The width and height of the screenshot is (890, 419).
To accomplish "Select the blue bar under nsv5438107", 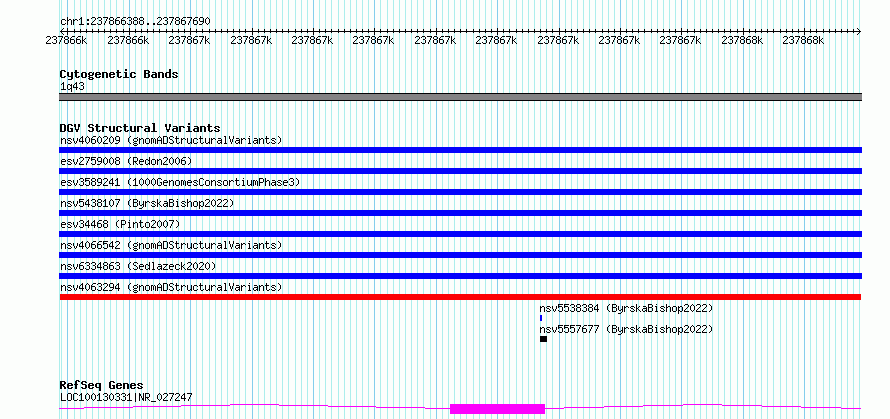I will pos(460,213).
